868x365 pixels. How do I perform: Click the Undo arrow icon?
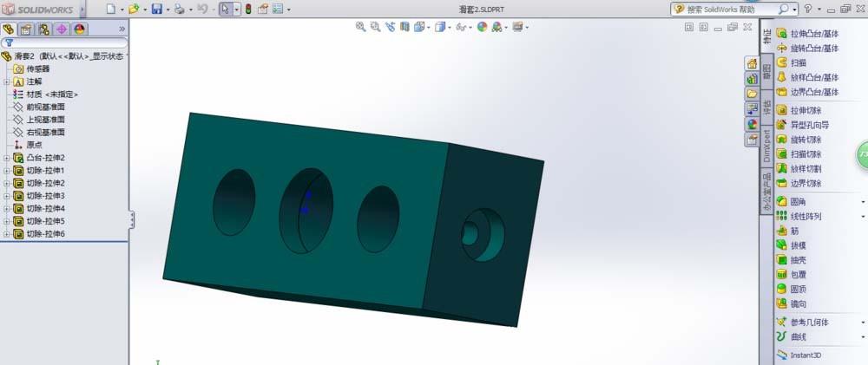tap(202, 9)
